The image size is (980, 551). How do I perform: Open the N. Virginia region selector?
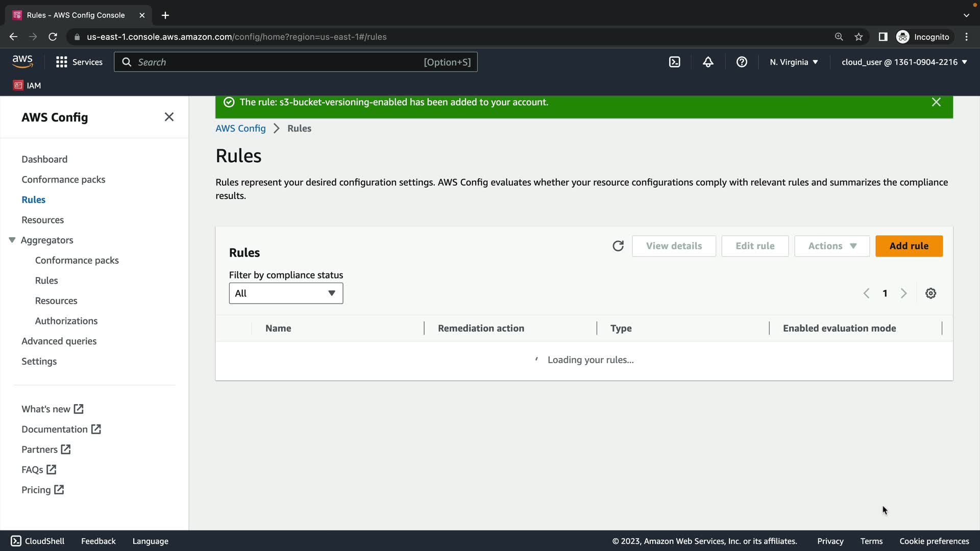pyautogui.click(x=794, y=62)
